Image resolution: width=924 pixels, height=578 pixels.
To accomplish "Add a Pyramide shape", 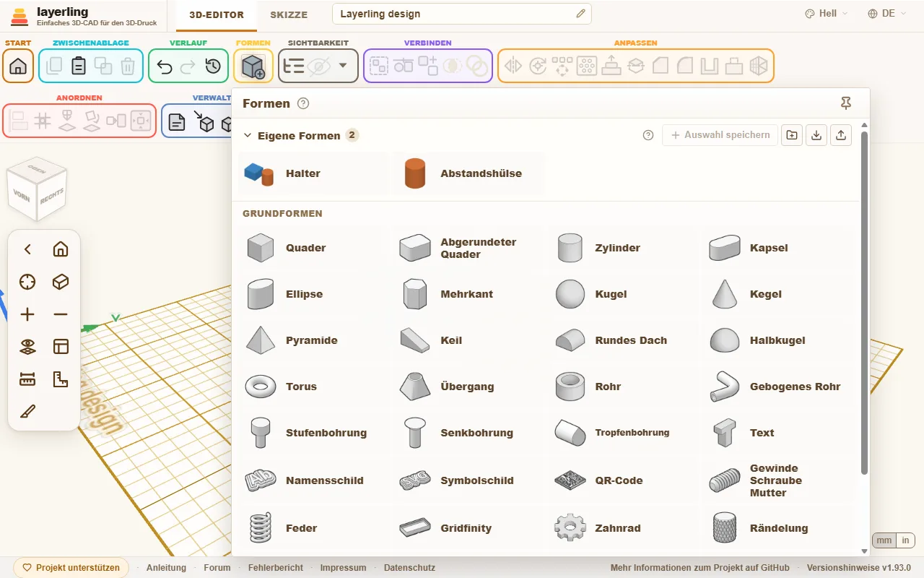I will [x=313, y=340].
